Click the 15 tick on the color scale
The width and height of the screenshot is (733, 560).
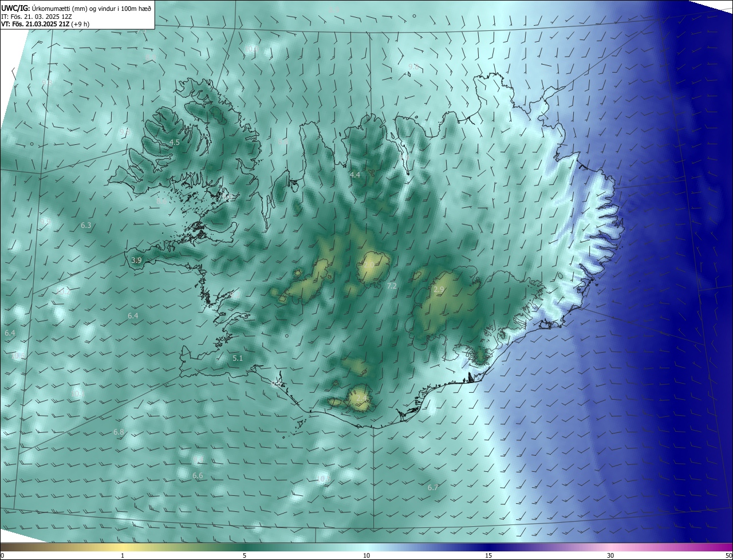pos(488,555)
